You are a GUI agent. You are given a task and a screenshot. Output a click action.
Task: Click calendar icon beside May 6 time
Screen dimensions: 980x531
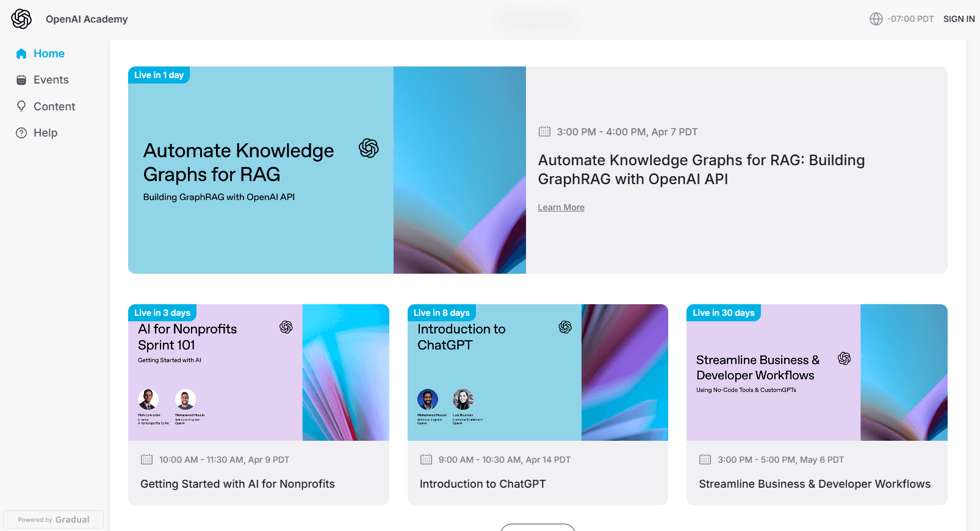(705, 459)
